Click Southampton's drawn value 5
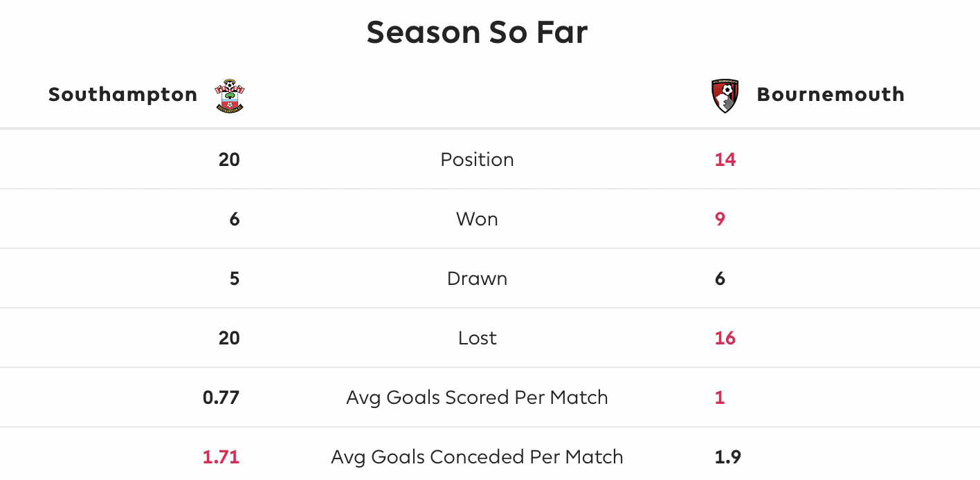This screenshot has height=480, width=980. coord(235,279)
